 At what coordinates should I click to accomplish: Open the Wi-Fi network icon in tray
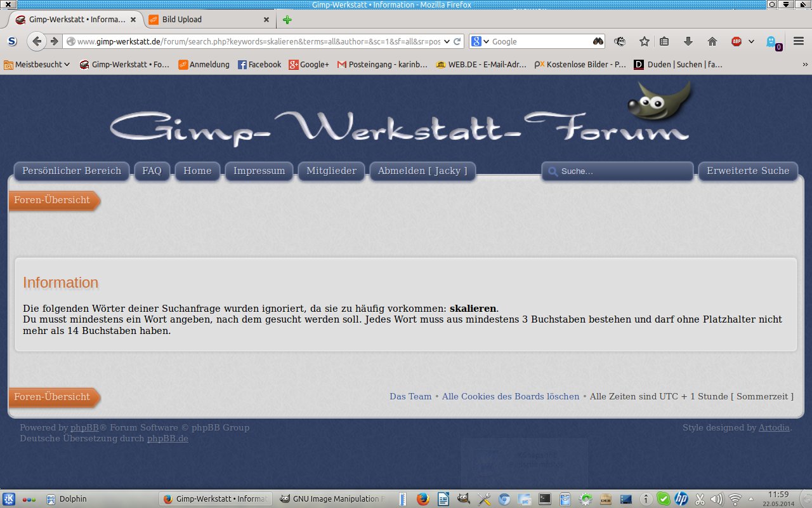click(x=735, y=499)
